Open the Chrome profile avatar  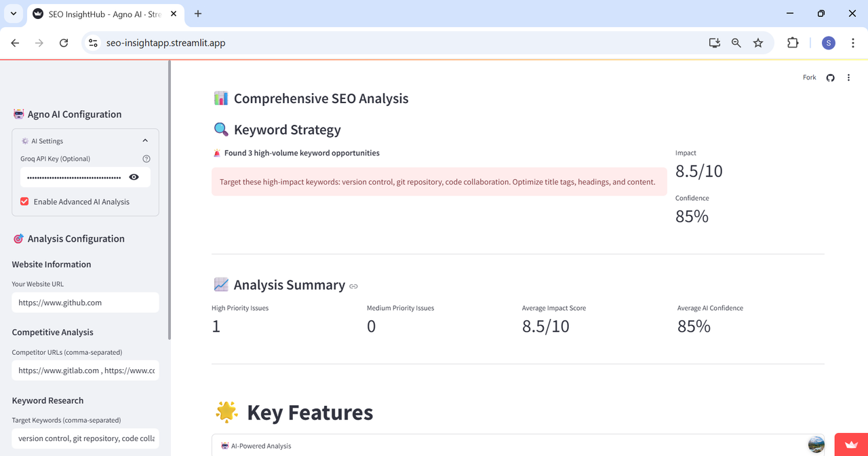click(x=829, y=43)
